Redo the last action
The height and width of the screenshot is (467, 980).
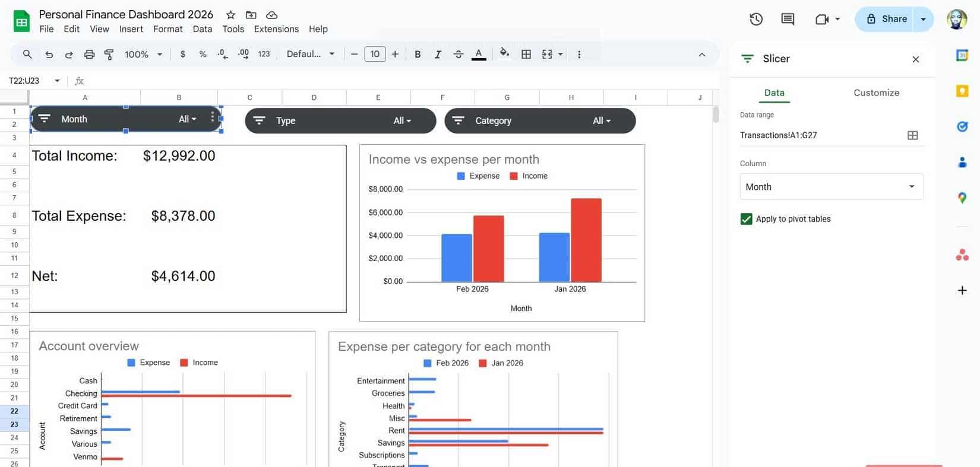click(x=69, y=54)
